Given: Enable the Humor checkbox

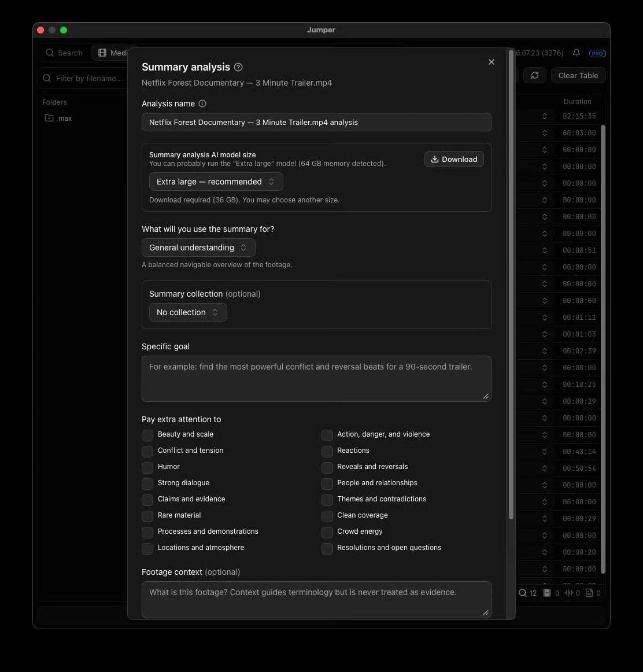Looking at the screenshot, I should pos(147,468).
